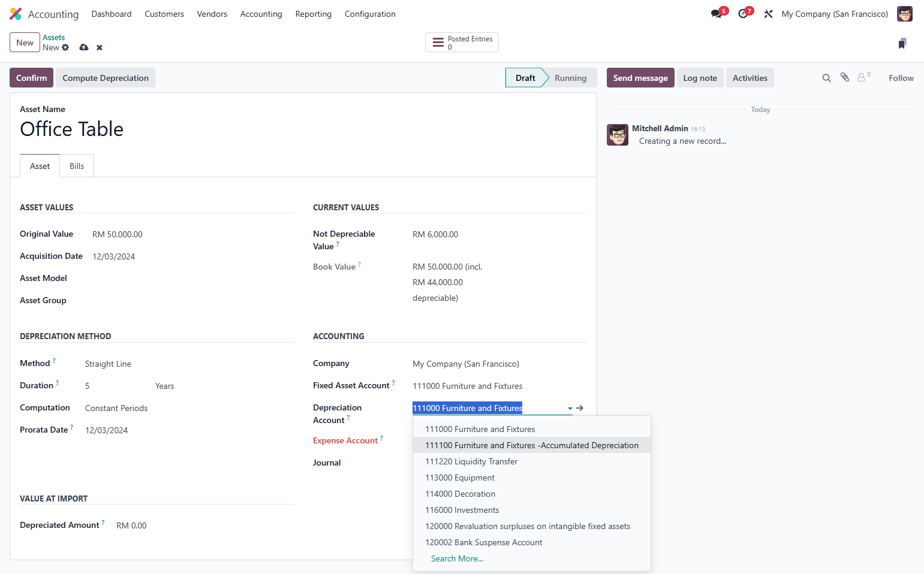Open the company switcher My Company
The width and height of the screenshot is (924, 574).
(x=835, y=14)
